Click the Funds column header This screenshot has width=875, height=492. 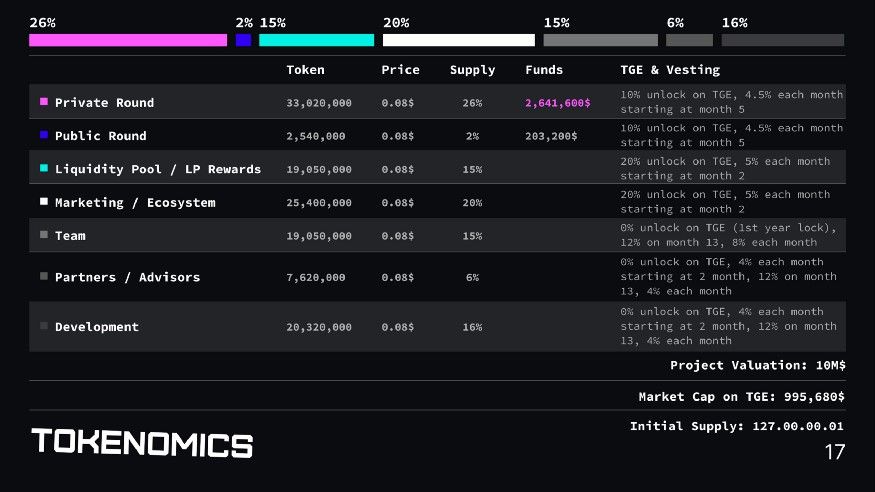[544, 70]
